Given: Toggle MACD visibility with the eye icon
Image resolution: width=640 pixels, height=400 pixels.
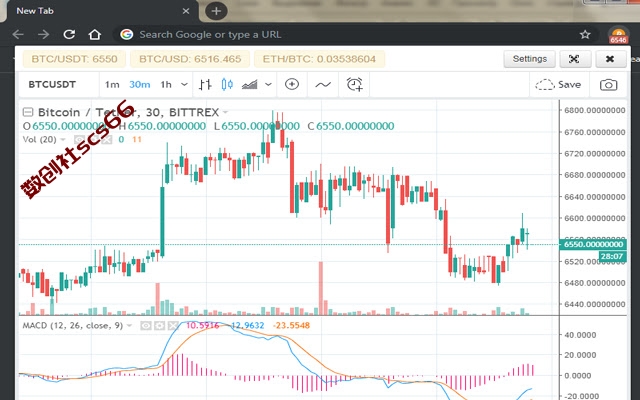Looking at the screenshot, I should pyautogui.click(x=146, y=326).
